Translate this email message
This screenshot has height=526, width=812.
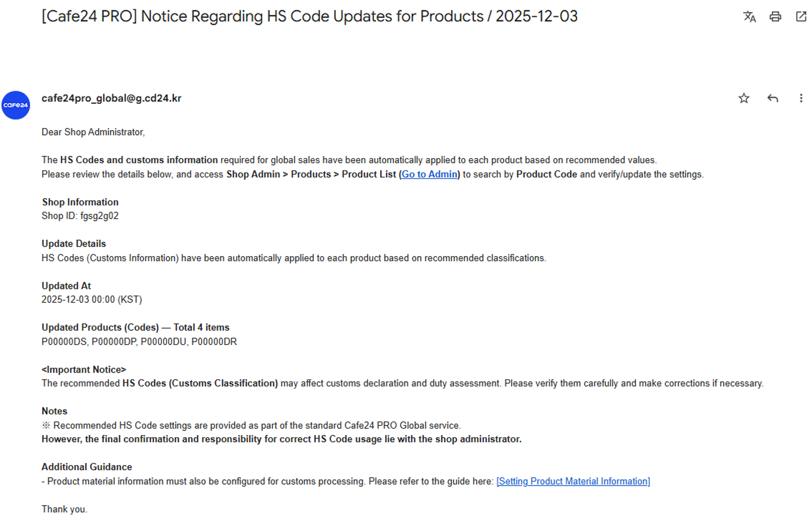click(749, 17)
